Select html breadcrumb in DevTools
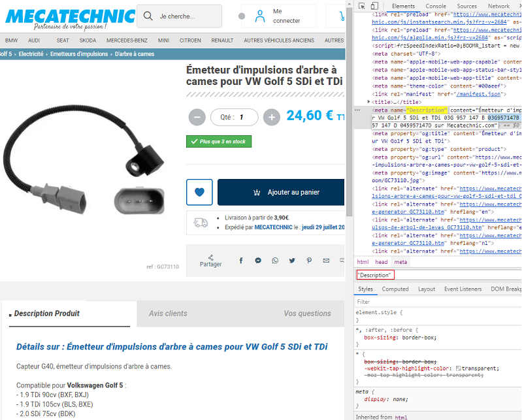Image resolution: width=522 pixels, height=420 pixels. tap(363, 262)
